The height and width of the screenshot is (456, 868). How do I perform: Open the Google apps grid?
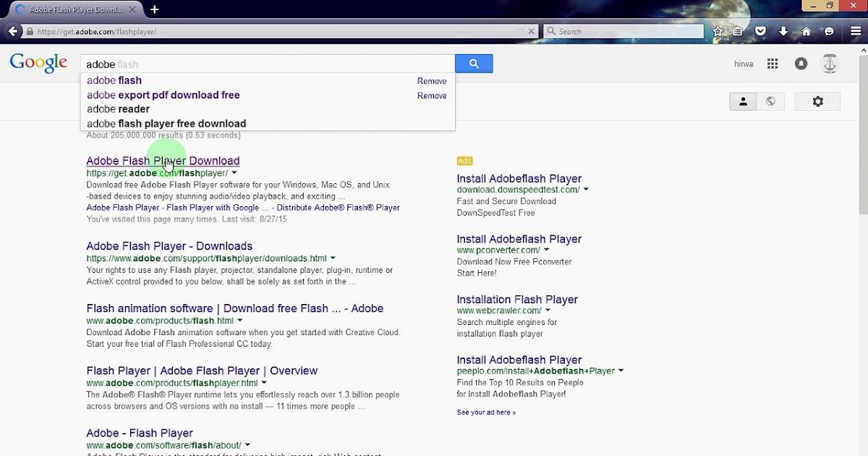[x=773, y=64]
